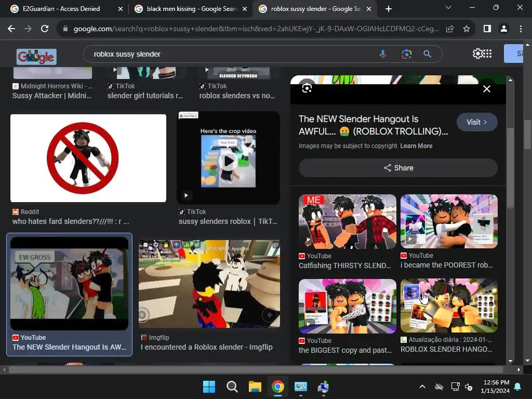Screen dimensions: 532x399
Task: Close the image preview panel
Action: click(486, 89)
